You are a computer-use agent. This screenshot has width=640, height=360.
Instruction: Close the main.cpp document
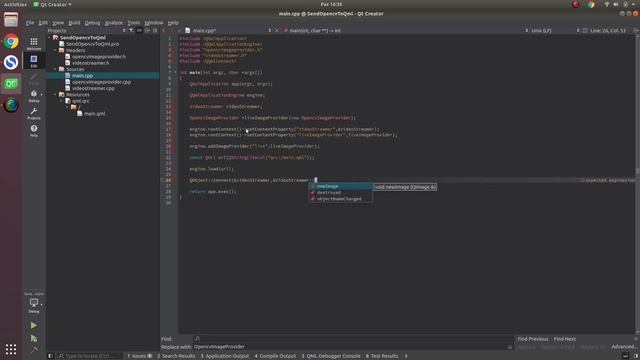pos(277,31)
